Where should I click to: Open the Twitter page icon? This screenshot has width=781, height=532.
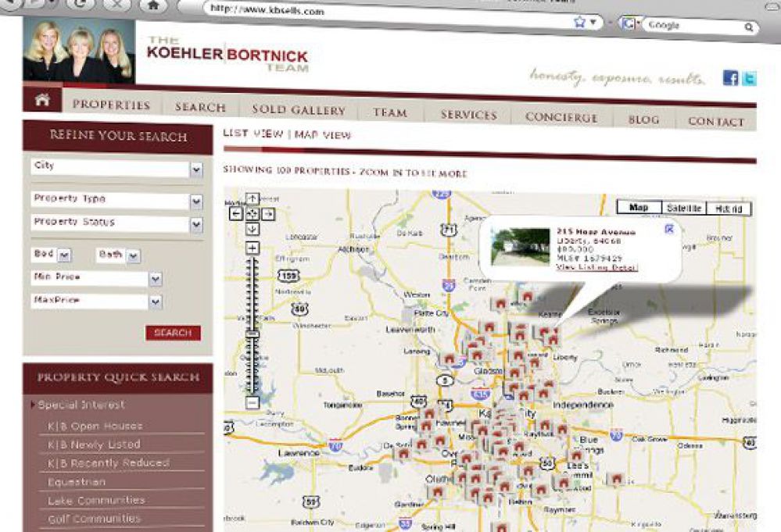tap(749, 79)
